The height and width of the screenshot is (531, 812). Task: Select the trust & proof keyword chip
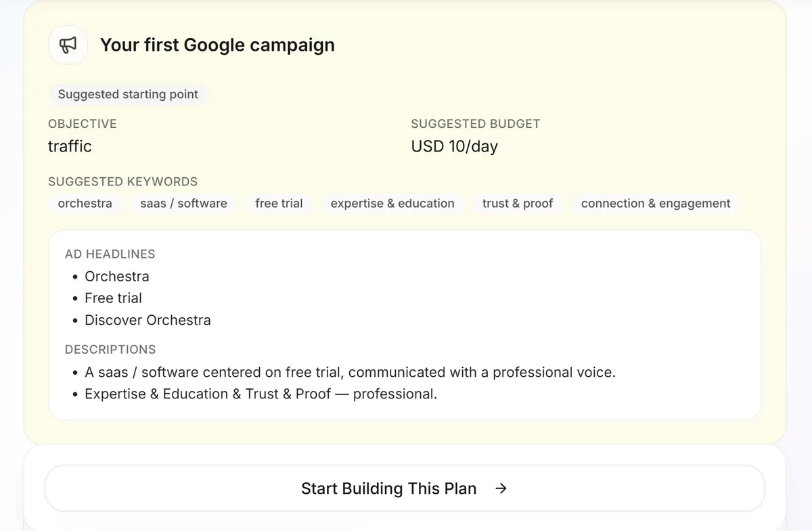pyautogui.click(x=518, y=204)
